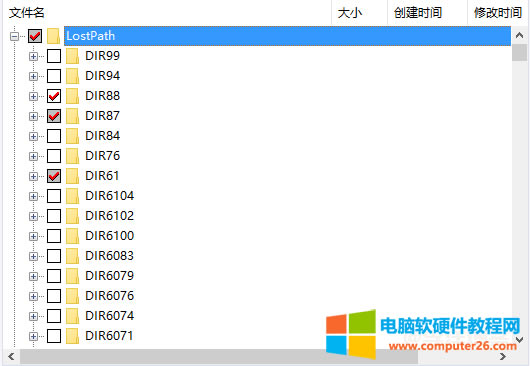Click the horizontal scrollbar thumb
Viewport: 530px width, 366px height.
[219, 356]
